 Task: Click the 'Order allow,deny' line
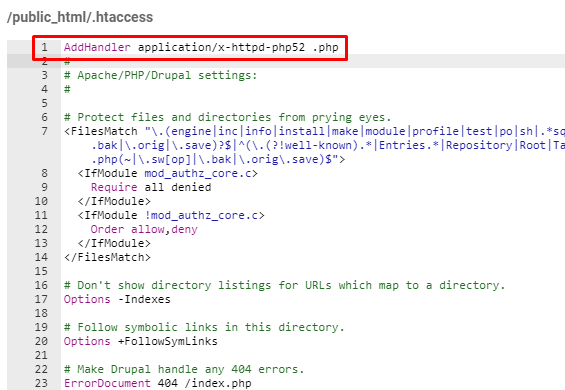tap(144, 229)
